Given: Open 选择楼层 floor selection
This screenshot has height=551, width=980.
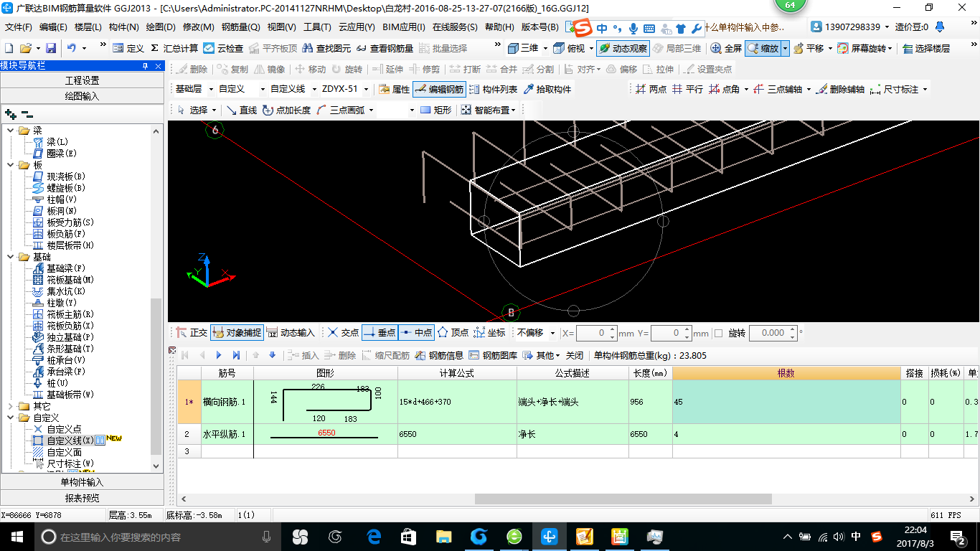Looking at the screenshot, I should coord(926,48).
